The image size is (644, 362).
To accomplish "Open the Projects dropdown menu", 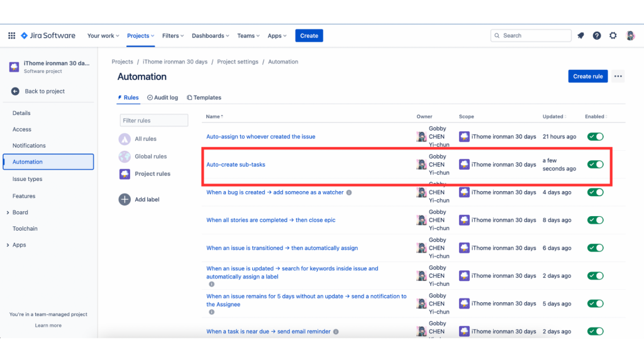I will coord(140,36).
